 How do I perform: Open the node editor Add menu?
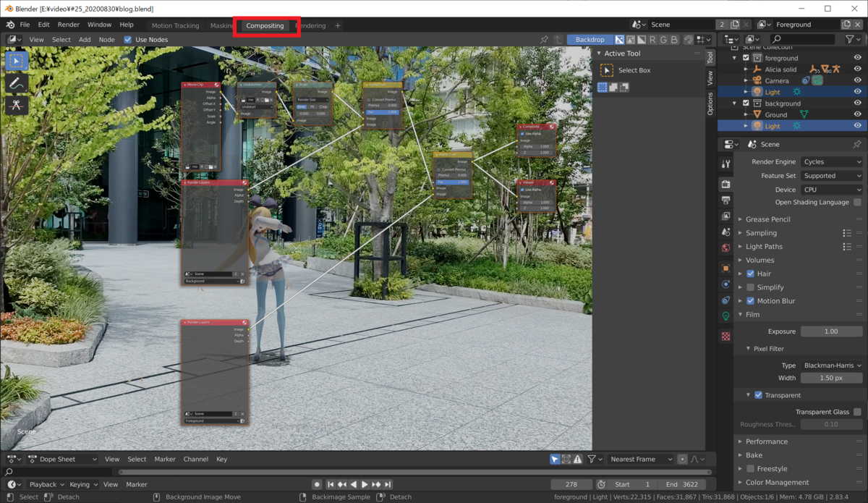click(x=85, y=40)
